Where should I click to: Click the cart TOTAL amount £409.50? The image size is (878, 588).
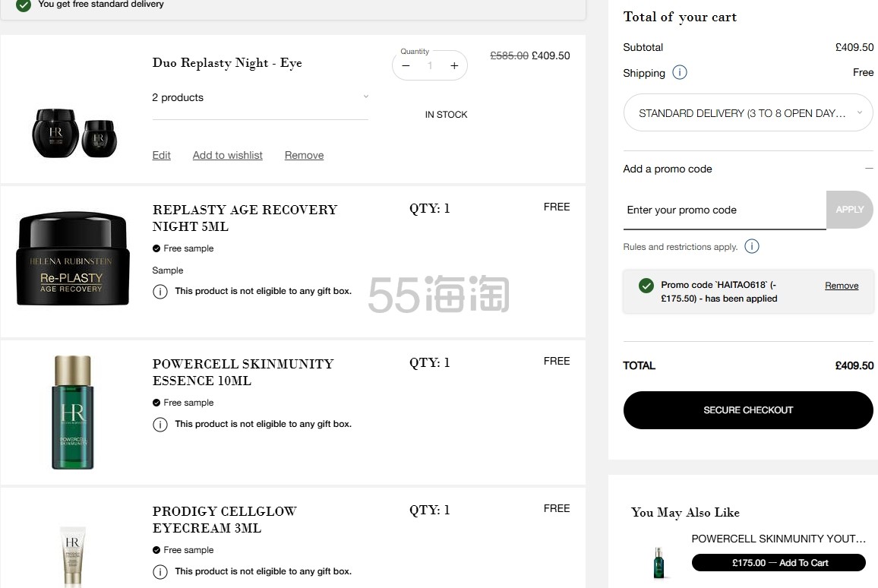(854, 365)
